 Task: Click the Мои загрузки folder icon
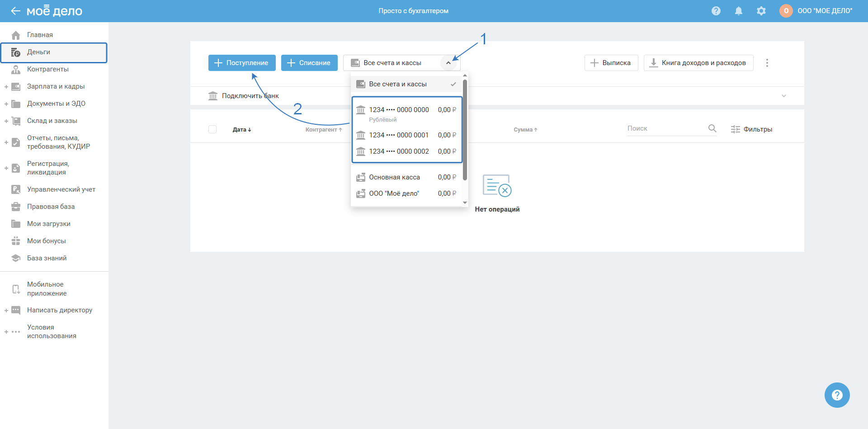pyautogui.click(x=16, y=224)
